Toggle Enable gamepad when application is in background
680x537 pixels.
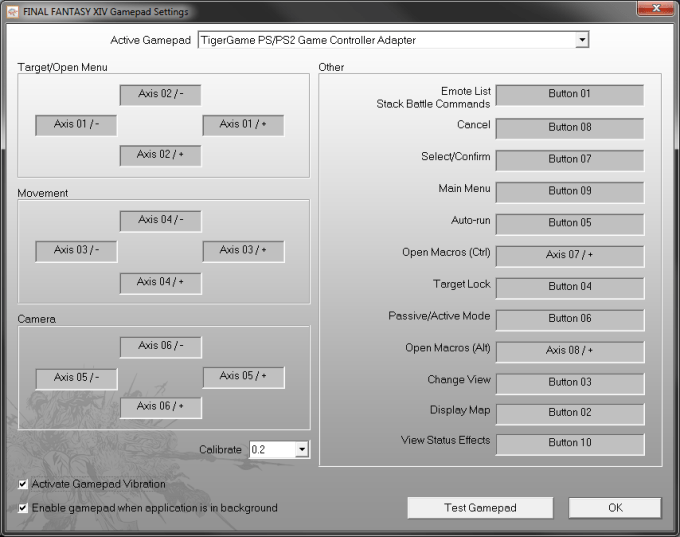coord(23,508)
